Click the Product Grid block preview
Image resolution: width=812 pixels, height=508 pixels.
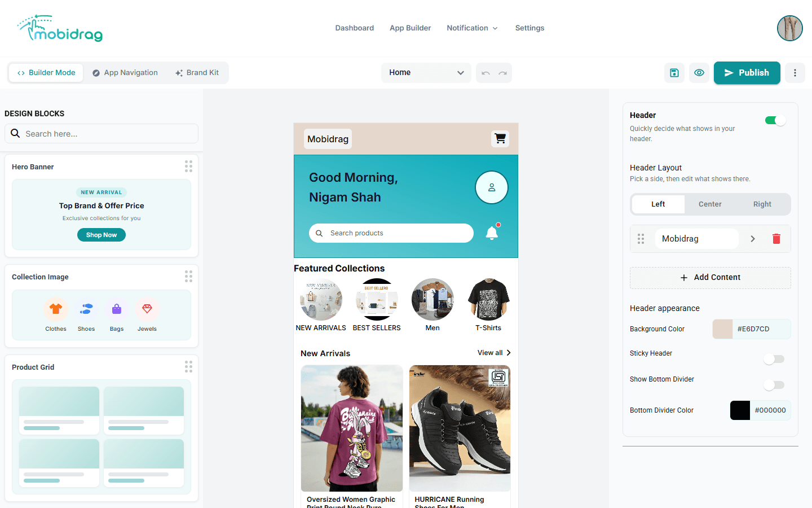(101, 437)
